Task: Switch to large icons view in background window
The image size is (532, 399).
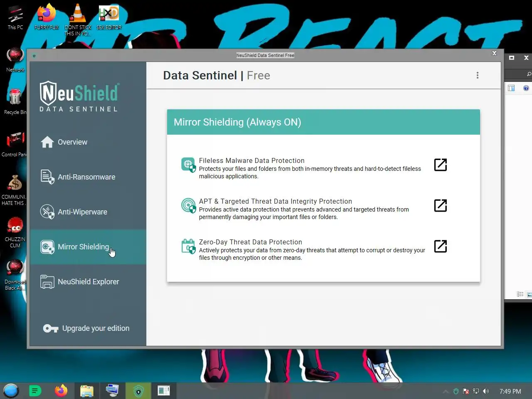Action: coord(530,294)
